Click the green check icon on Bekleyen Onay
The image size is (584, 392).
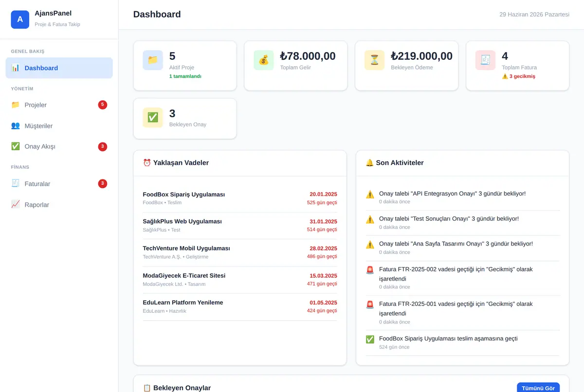point(153,118)
